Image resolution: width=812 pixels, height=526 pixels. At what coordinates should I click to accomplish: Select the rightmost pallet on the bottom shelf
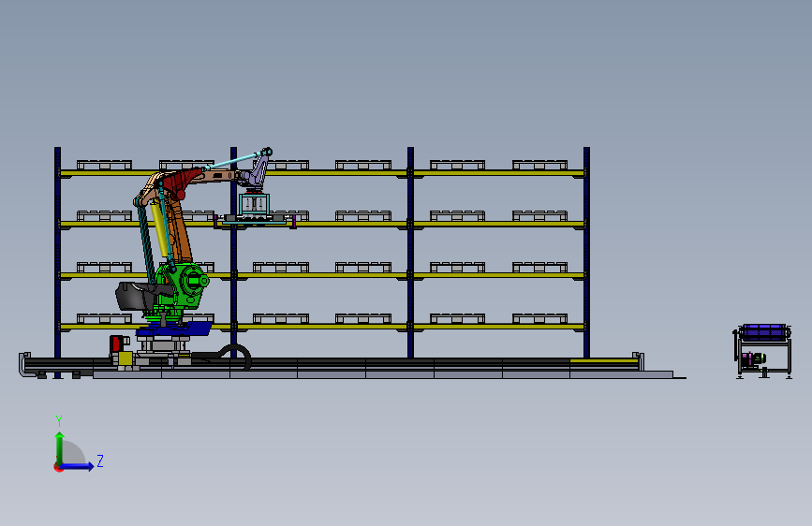[x=540, y=318]
